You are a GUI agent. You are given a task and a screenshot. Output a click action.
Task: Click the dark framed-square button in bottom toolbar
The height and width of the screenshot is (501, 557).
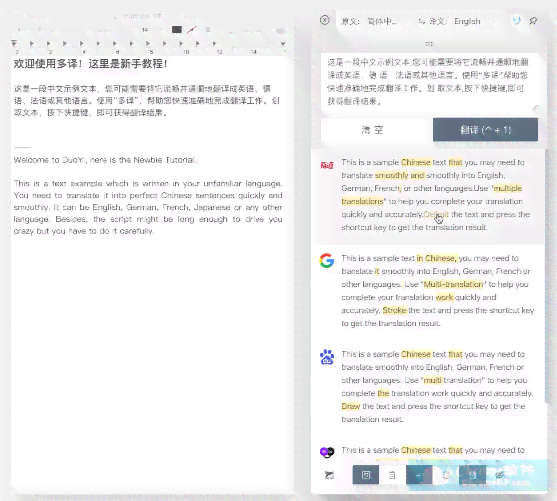366,475
